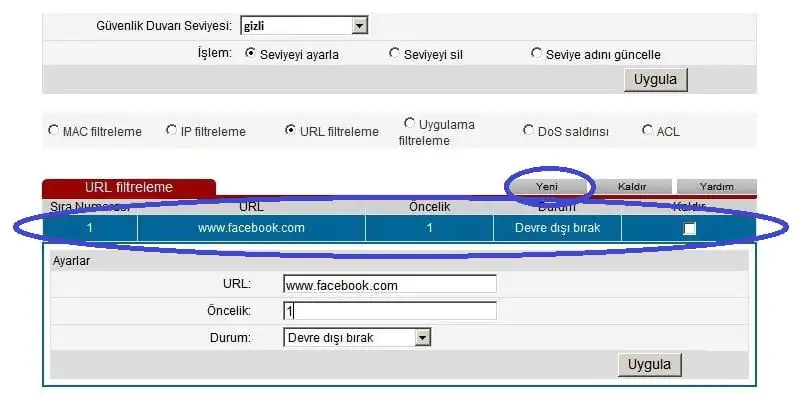Click the Kaldır button beside Yeni

pyautogui.click(x=632, y=187)
